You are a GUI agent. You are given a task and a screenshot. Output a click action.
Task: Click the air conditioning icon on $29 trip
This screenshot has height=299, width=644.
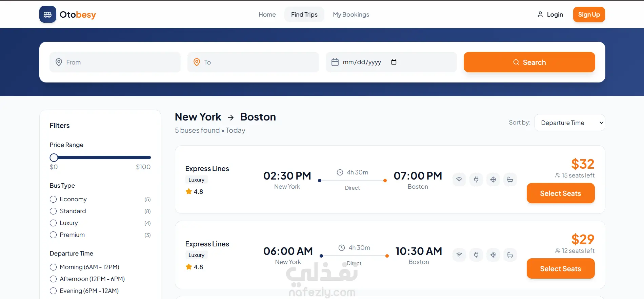tap(493, 255)
